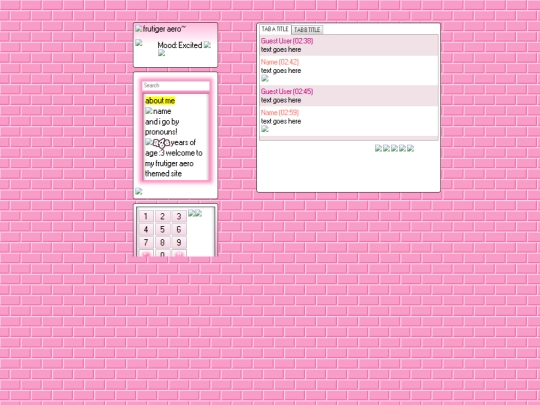Click Name (02:59) message header
Viewport: 540px width, 405px height.
[x=280, y=113]
